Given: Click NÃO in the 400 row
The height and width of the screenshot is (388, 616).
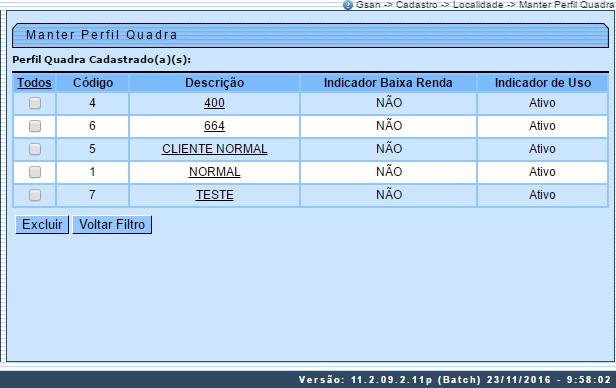Looking at the screenshot, I should [389, 103].
